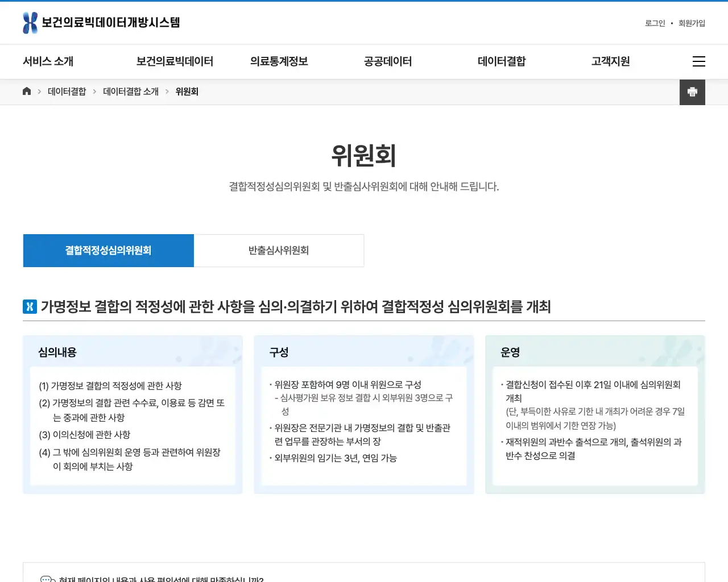
Task: Click the subtitle about 결합적정성심의위원회 및 반출심사위원회
Action: click(364, 187)
